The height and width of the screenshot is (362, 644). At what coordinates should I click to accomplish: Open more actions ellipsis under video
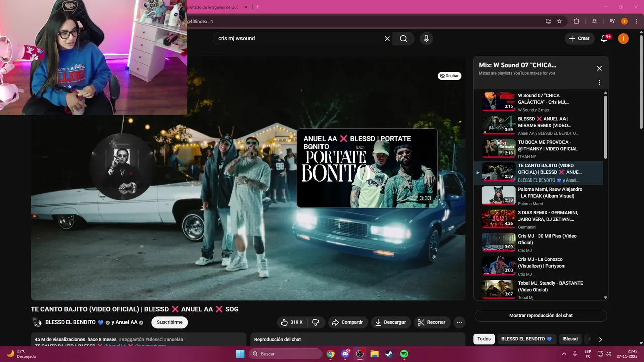[459, 322]
